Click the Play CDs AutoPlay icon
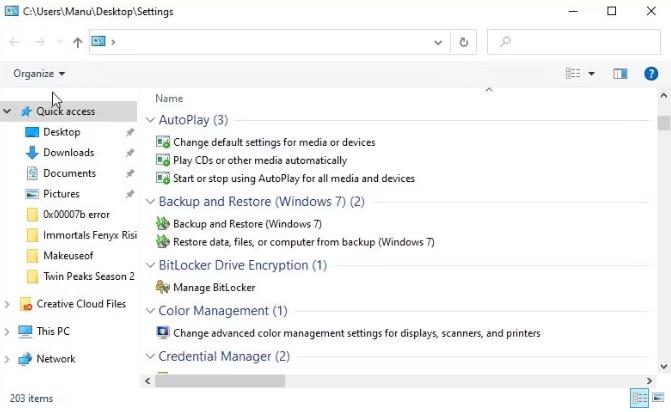Screen dimensions: 671x412 (163, 160)
